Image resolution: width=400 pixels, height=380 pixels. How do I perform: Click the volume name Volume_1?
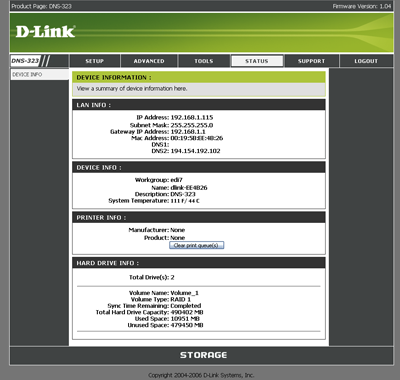[184, 293]
